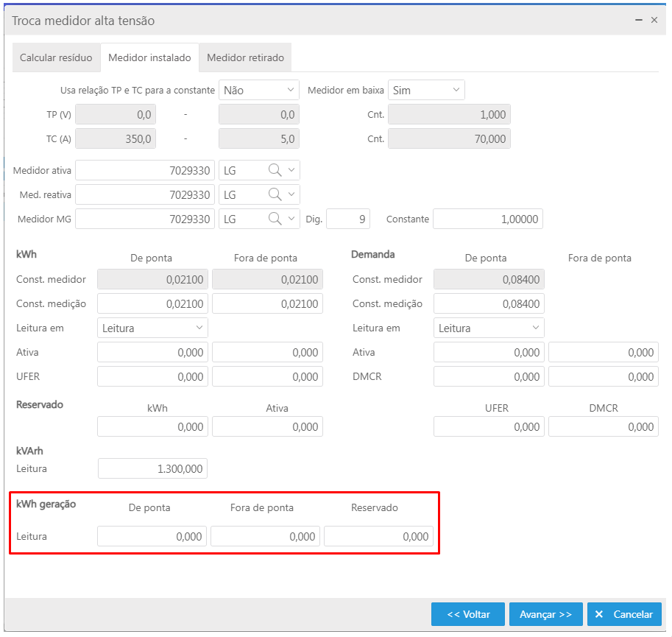Edit Demanda Const. medição field
The width and height of the screenshot is (672, 637).
click(489, 304)
